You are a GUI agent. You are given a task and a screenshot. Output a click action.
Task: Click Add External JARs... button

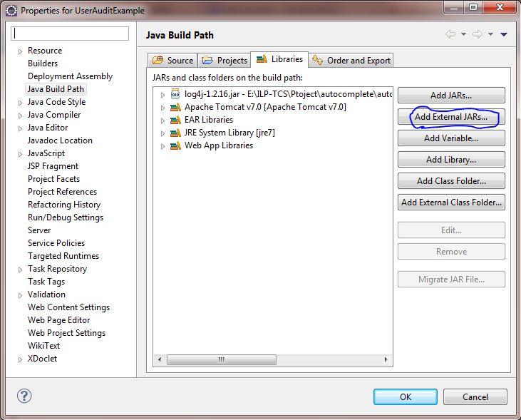pyautogui.click(x=451, y=117)
